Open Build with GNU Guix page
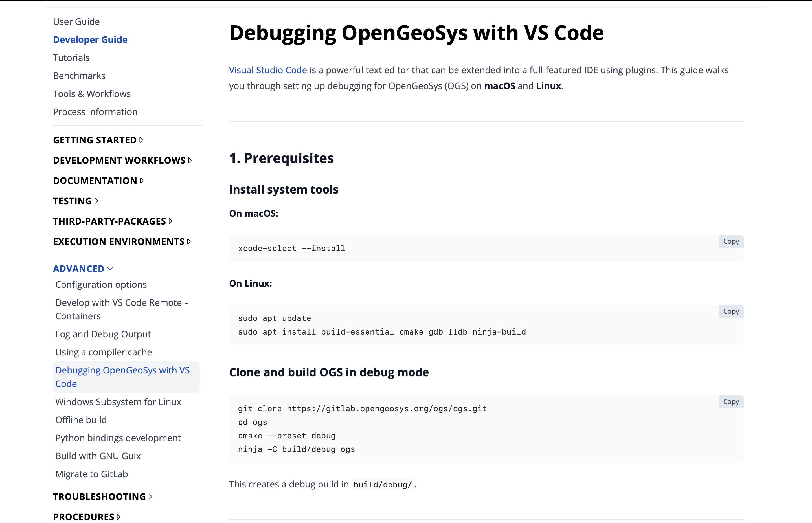 point(98,456)
